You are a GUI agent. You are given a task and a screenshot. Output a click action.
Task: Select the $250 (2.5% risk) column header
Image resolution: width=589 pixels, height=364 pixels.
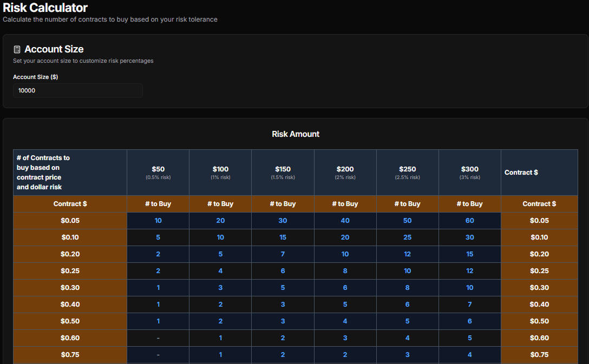[407, 172]
